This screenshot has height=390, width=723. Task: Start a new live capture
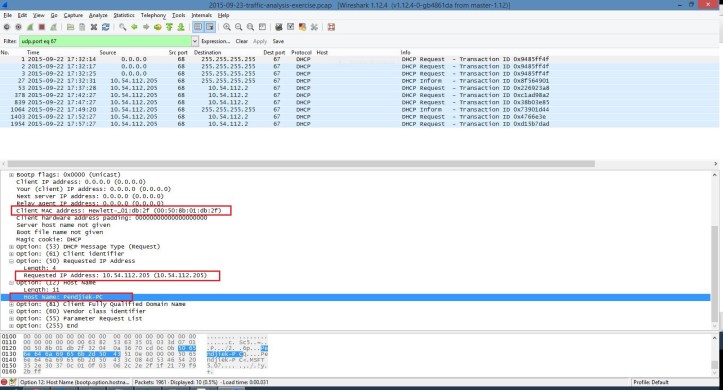tap(30, 27)
